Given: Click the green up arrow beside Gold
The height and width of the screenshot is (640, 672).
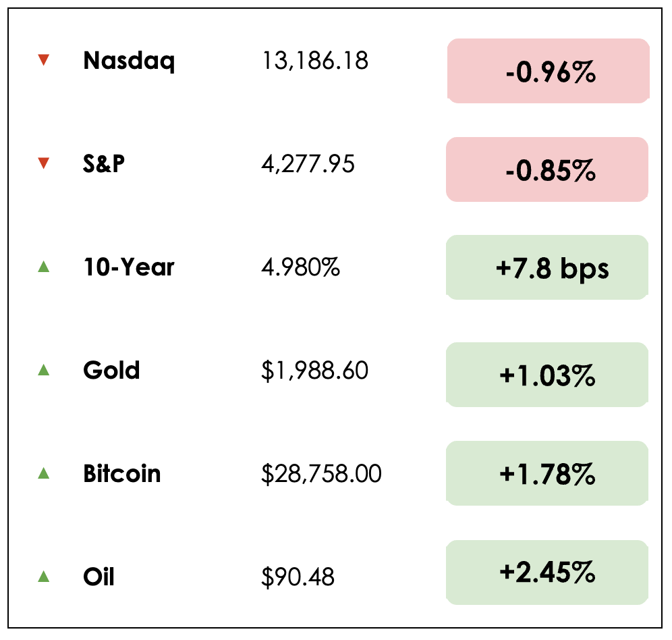Looking at the screenshot, I should click(44, 370).
